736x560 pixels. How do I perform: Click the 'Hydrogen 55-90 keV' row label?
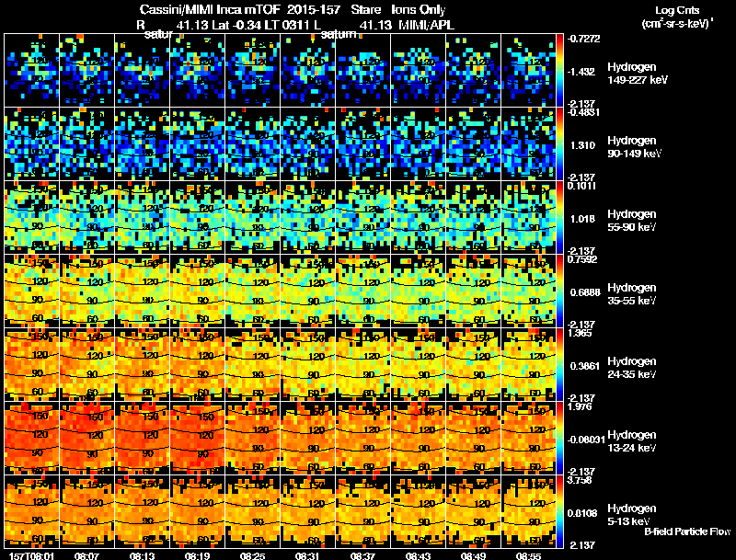[632, 221]
